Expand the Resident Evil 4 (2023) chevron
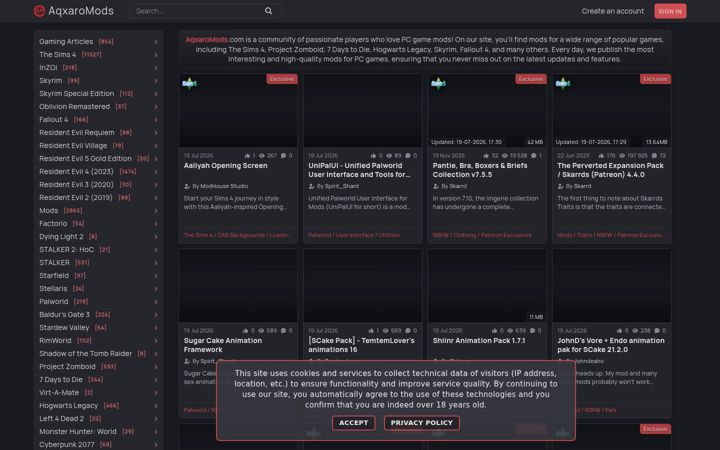Viewport: 720px width, 450px height. click(156, 172)
